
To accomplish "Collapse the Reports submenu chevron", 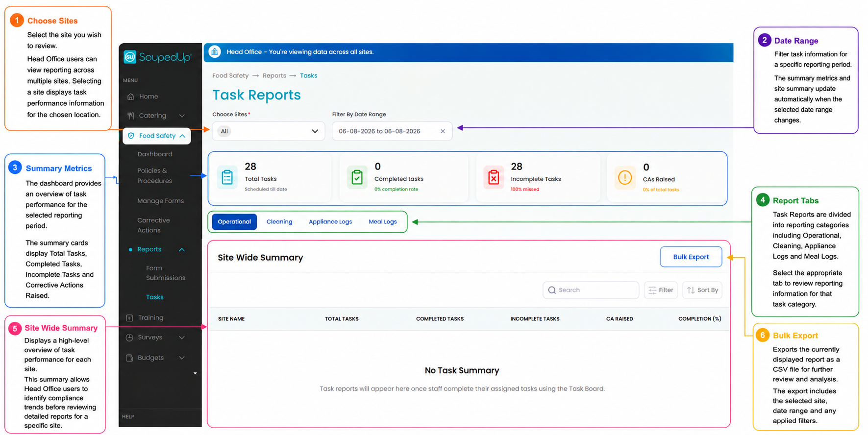I will point(182,250).
